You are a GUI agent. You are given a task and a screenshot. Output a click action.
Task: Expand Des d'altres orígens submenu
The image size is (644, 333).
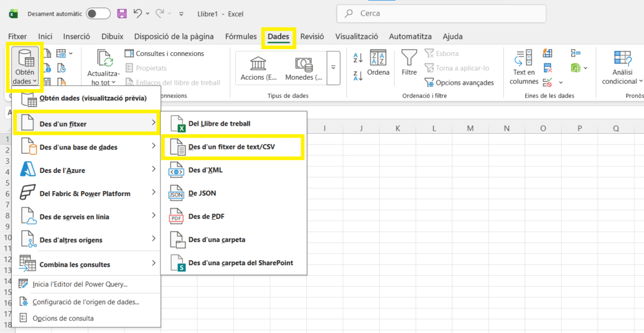pyautogui.click(x=87, y=239)
